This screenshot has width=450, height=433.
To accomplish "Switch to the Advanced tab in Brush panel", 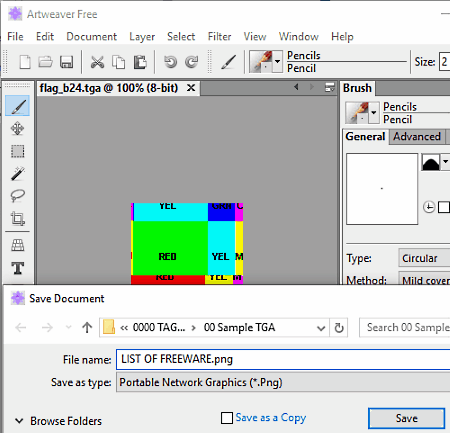I will coord(417,137).
